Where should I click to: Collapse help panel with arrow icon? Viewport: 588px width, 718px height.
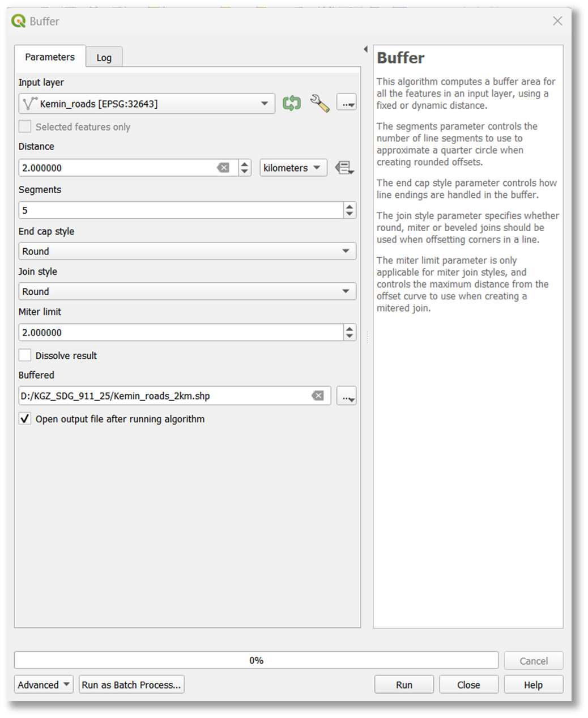click(x=365, y=49)
